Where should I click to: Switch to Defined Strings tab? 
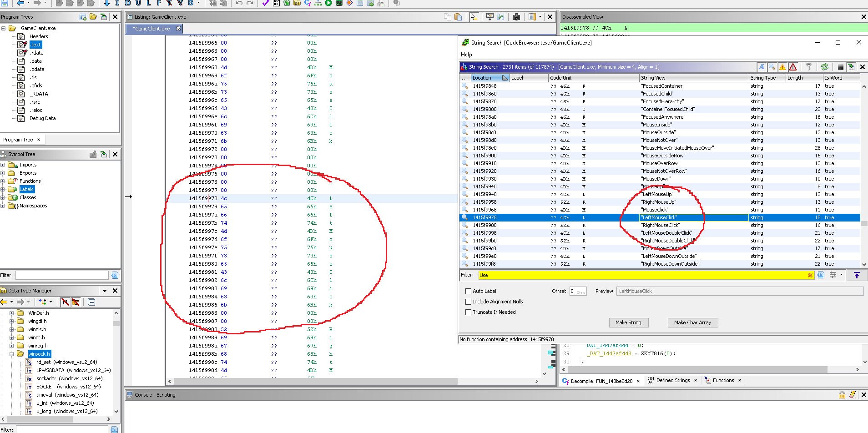tap(673, 380)
